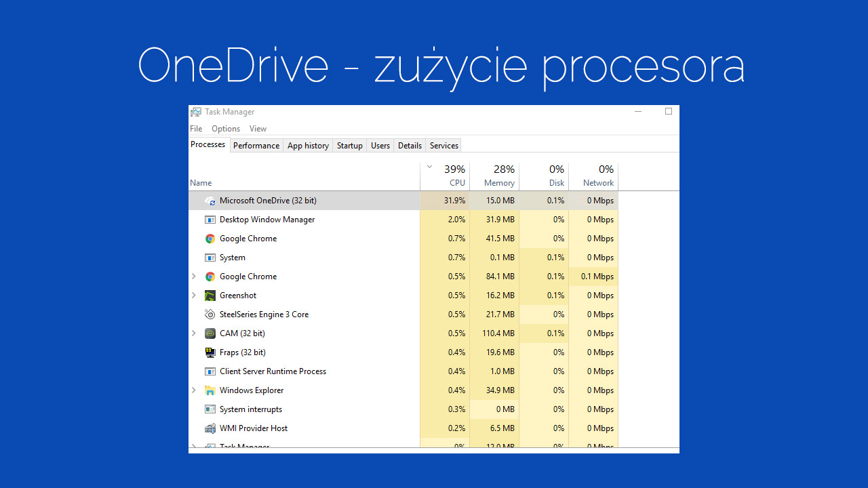This screenshot has width=868, height=488.
Task: Sort processes by Name column header
Action: click(x=304, y=176)
